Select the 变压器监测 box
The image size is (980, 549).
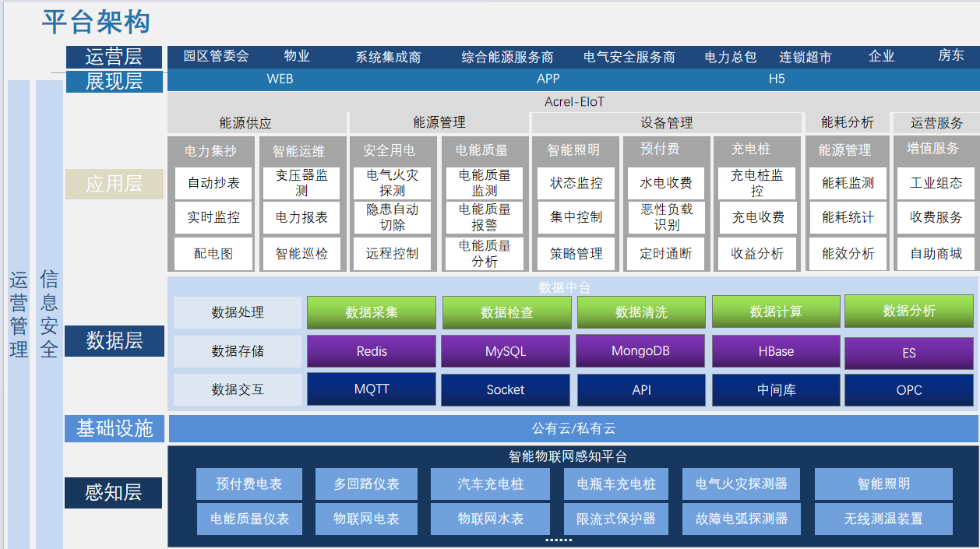click(x=301, y=183)
